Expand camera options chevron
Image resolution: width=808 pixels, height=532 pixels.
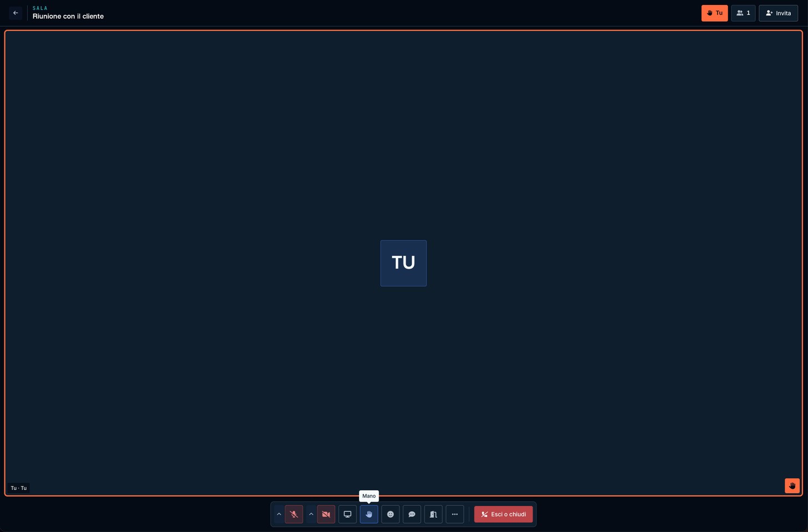pos(311,514)
